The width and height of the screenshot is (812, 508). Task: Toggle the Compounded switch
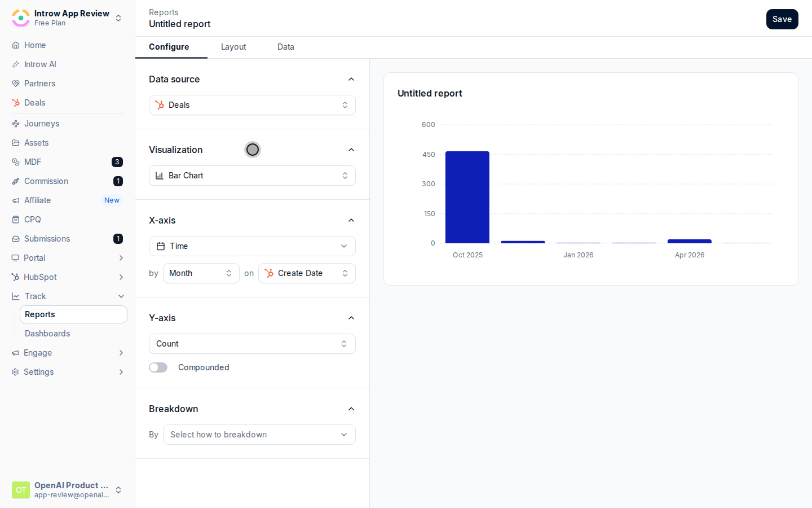coord(158,367)
